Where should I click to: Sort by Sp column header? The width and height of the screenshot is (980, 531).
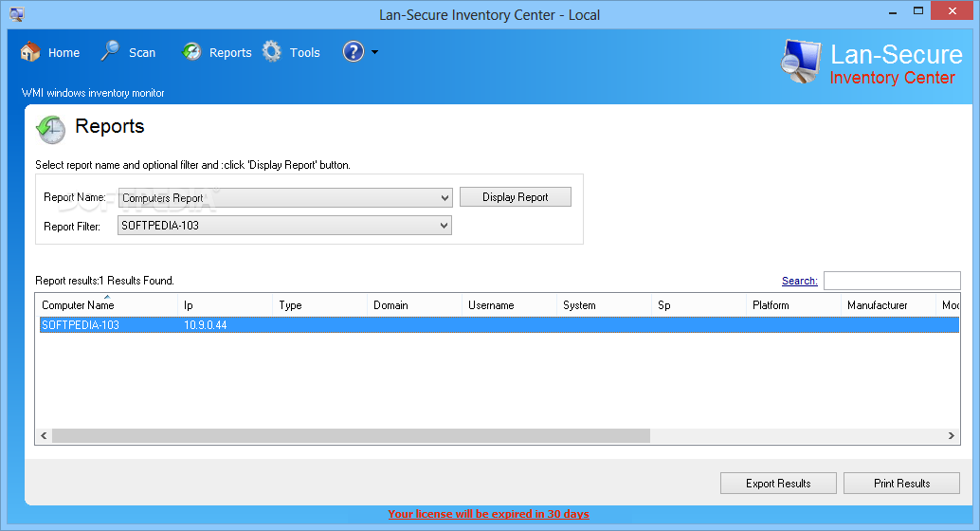699,304
